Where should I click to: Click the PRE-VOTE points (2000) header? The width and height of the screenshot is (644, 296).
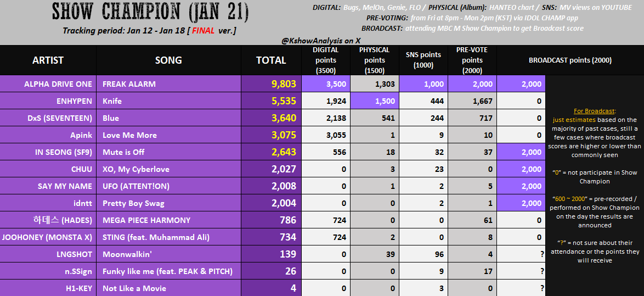coord(472,60)
